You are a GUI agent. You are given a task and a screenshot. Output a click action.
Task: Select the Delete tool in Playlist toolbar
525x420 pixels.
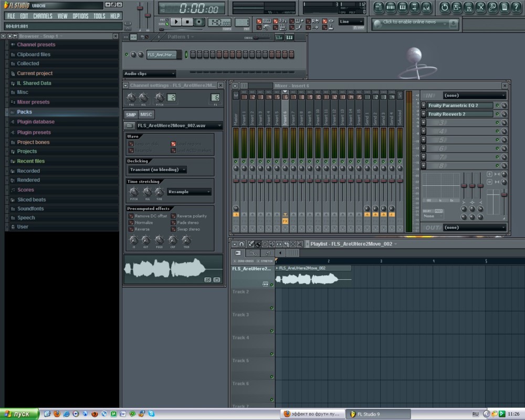[265, 244]
